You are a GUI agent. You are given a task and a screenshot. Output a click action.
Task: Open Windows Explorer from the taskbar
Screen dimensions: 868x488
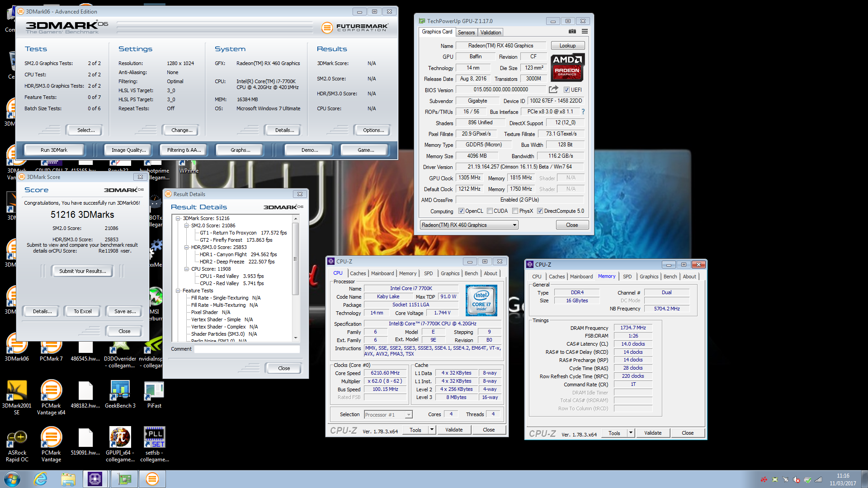point(68,479)
